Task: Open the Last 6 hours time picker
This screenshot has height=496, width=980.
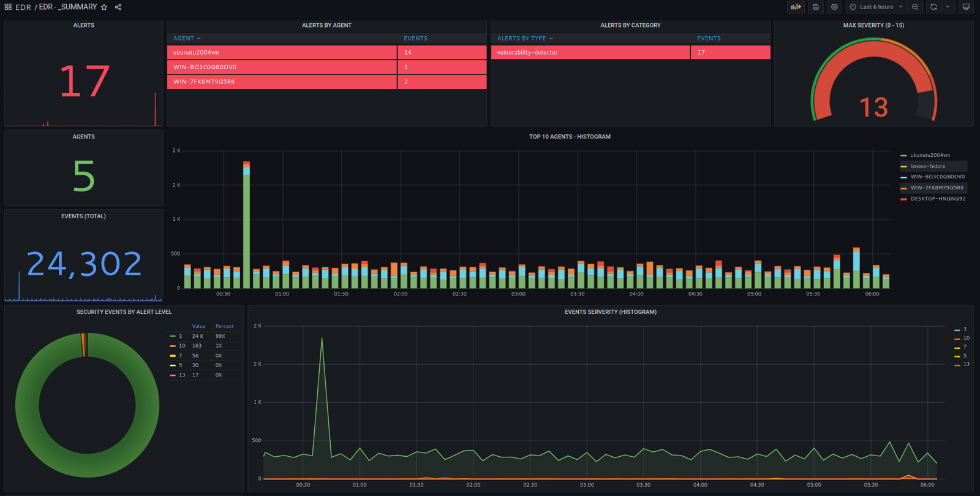Action: 876,7
